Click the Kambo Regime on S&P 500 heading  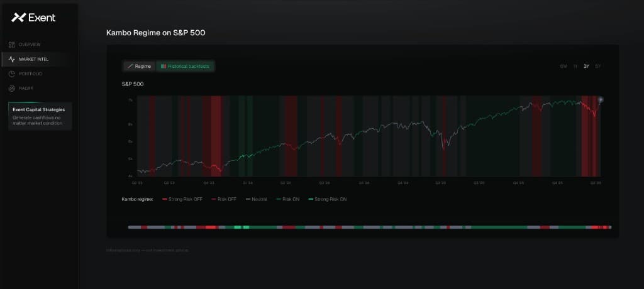click(156, 33)
